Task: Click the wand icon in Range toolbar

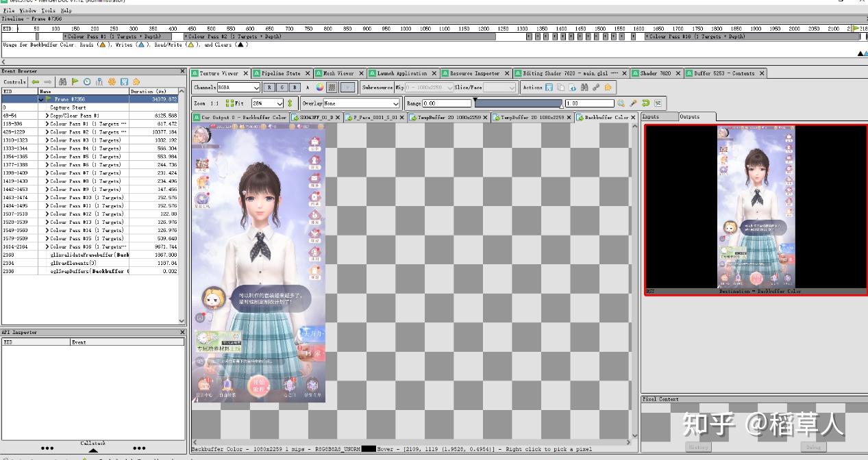Action: (634, 103)
